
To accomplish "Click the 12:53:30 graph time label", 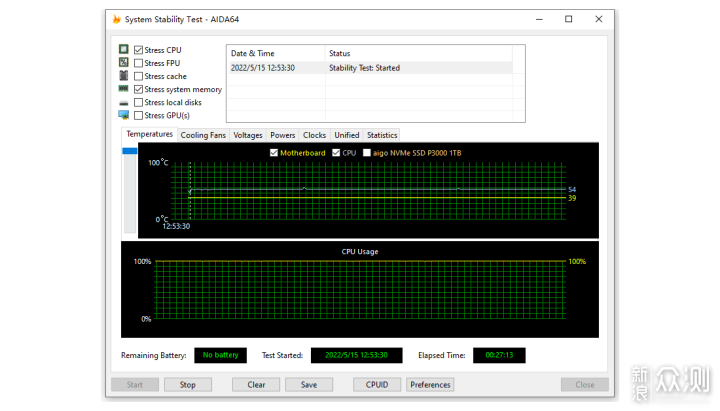I will (176, 226).
